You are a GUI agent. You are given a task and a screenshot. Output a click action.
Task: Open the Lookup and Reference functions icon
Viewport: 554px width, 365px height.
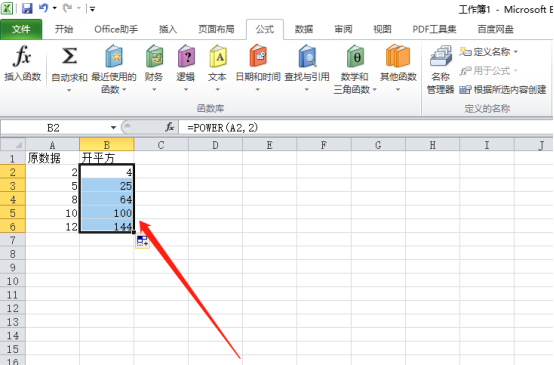click(x=307, y=56)
